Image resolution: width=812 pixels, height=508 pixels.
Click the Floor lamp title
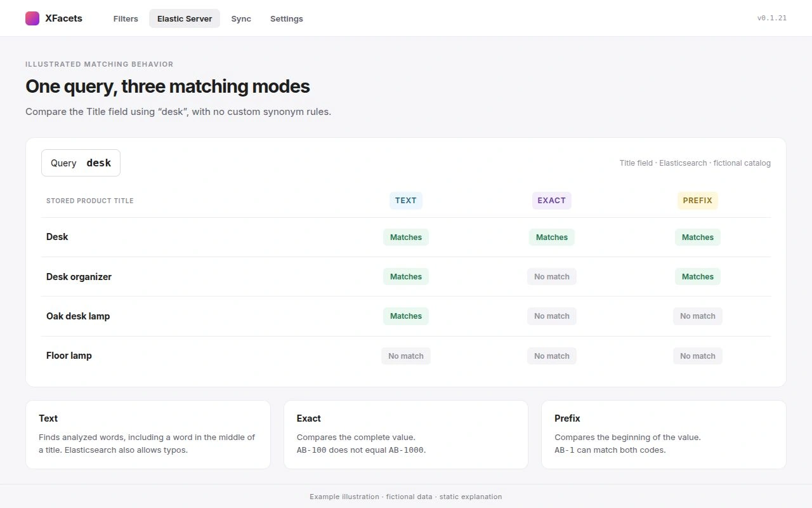coord(69,356)
